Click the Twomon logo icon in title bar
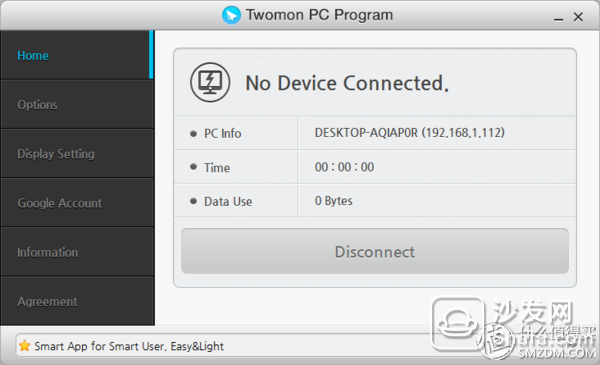Screen dimensions: 600x365 point(231,15)
